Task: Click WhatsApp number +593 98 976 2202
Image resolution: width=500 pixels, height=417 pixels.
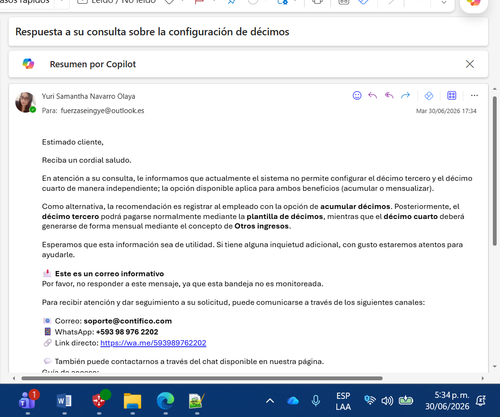Action: 127,332
